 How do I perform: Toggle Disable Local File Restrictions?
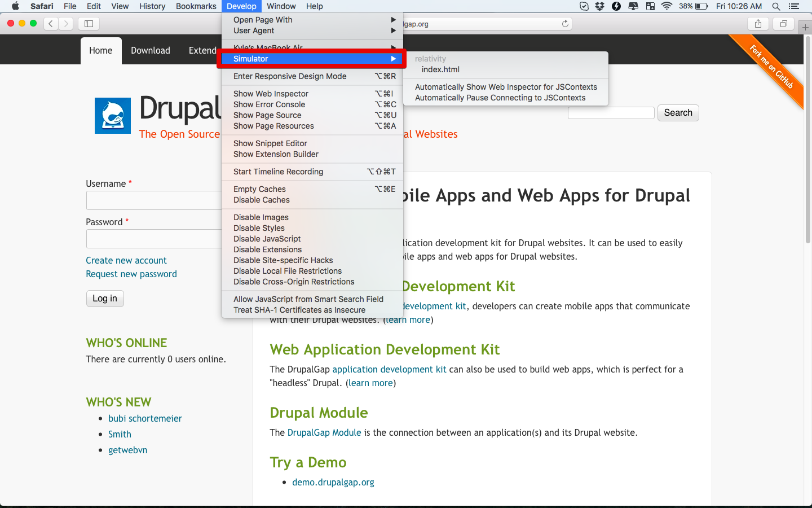click(312, 271)
